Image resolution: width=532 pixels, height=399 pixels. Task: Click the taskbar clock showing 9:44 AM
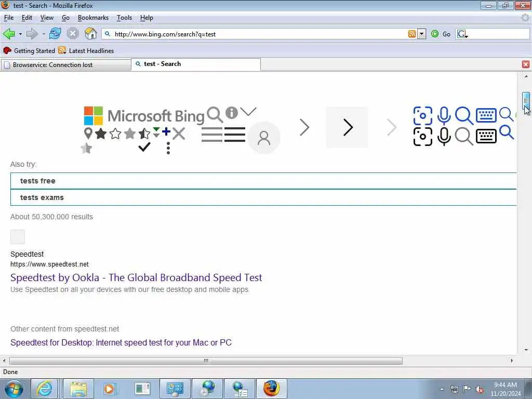pos(506,389)
